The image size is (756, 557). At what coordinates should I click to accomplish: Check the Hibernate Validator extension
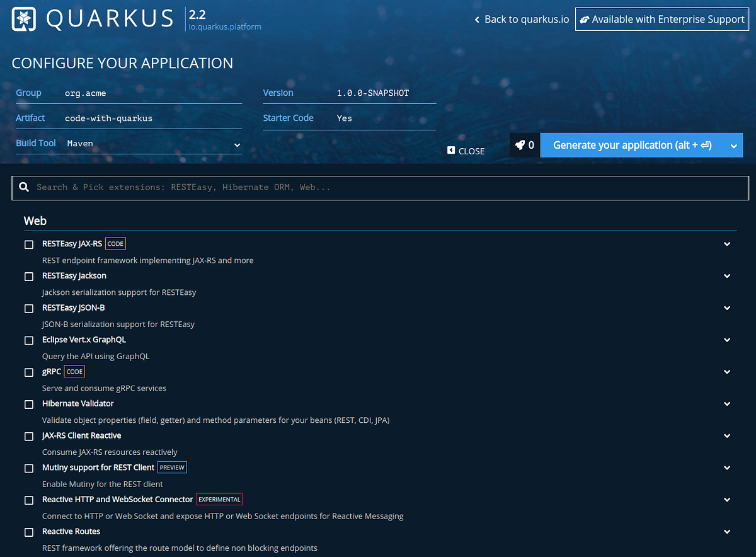pyautogui.click(x=28, y=404)
